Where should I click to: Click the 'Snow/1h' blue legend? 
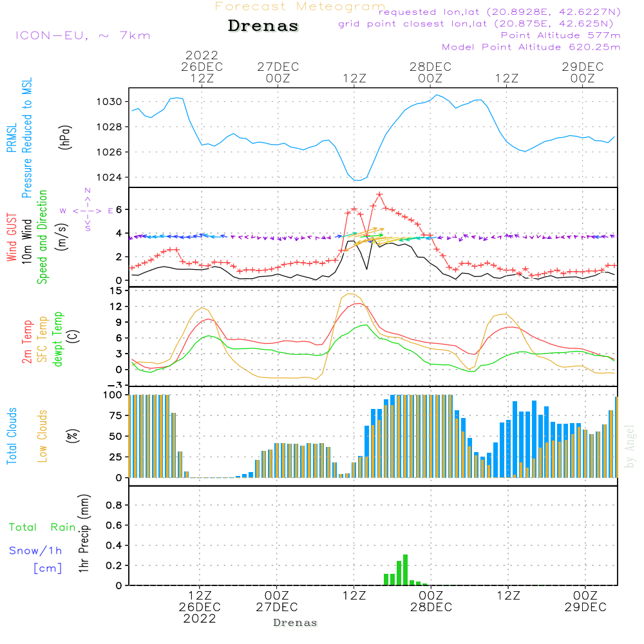[35, 551]
